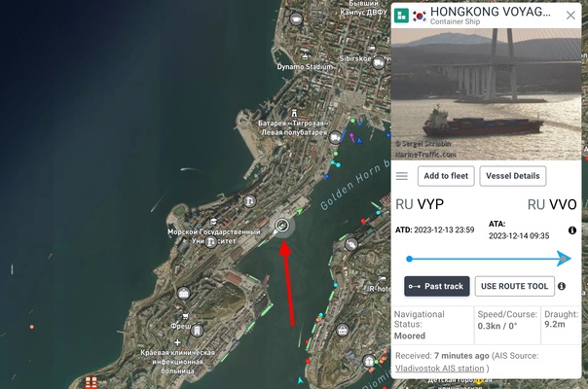Close the HONGKONG VOYAGER vessel panel

tap(570, 15)
